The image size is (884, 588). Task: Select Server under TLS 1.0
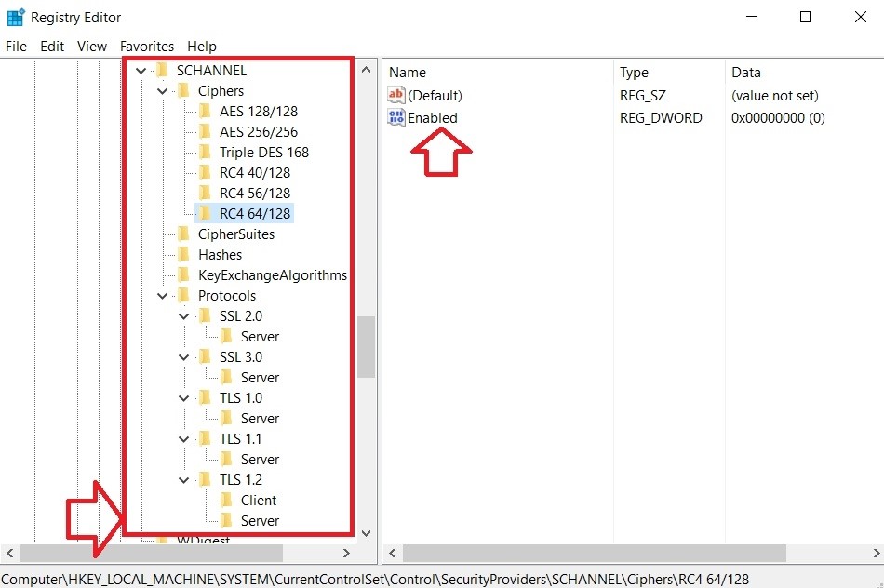click(260, 419)
